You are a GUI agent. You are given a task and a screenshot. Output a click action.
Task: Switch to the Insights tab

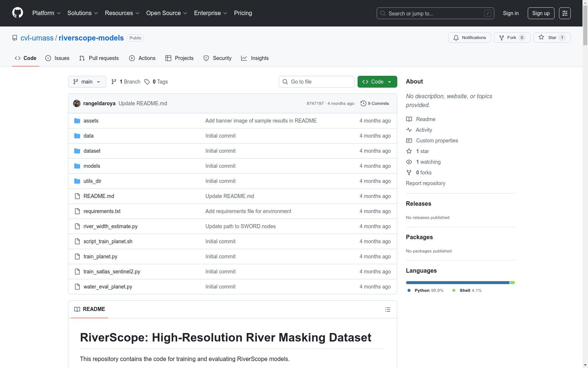pyautogui.click(x=255, y=58)
